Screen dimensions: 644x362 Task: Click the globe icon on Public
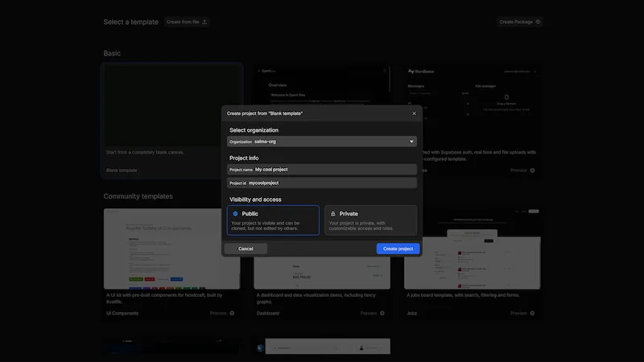click(235, 214)
